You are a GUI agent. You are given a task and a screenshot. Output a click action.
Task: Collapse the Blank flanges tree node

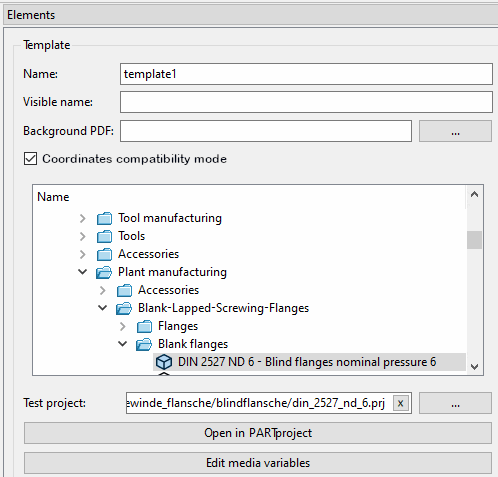pyautogui.click(x=123, y=344)
